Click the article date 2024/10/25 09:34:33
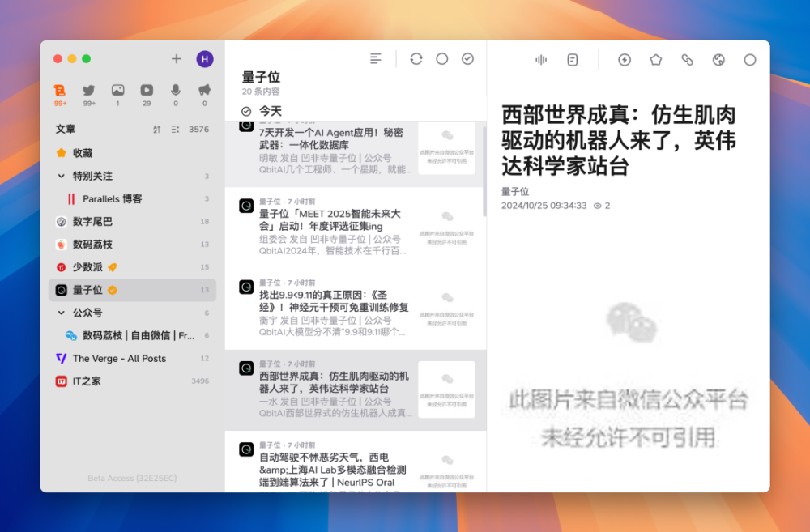This screenshot has width=810, height=532. [x=544, y=206]
